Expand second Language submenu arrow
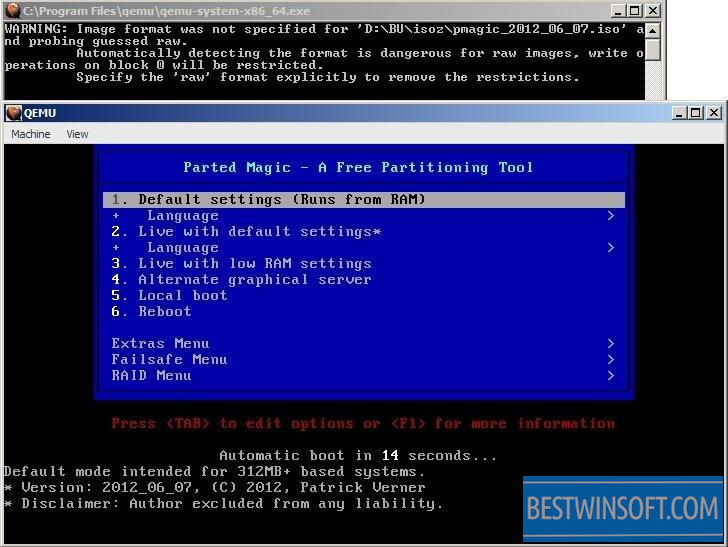The width and height of the screenshot is (728, 547). (611, 248)
